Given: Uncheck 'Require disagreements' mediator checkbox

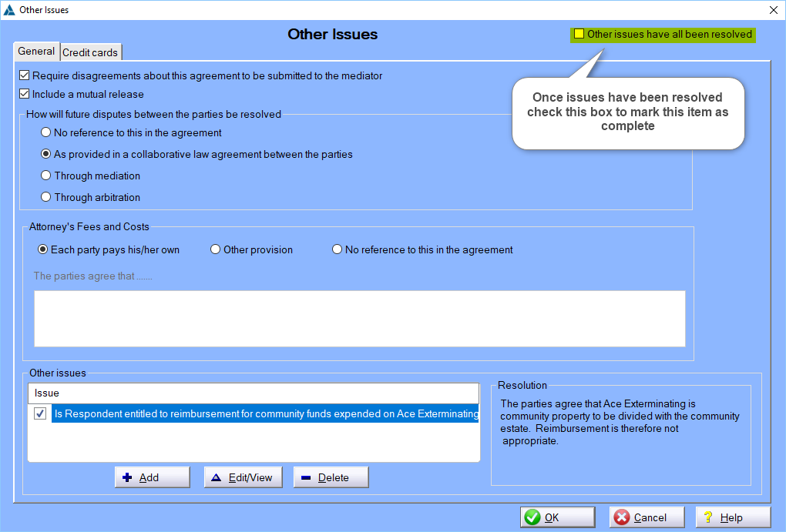Looking at the screenshot, I should (x=25, y=75).
